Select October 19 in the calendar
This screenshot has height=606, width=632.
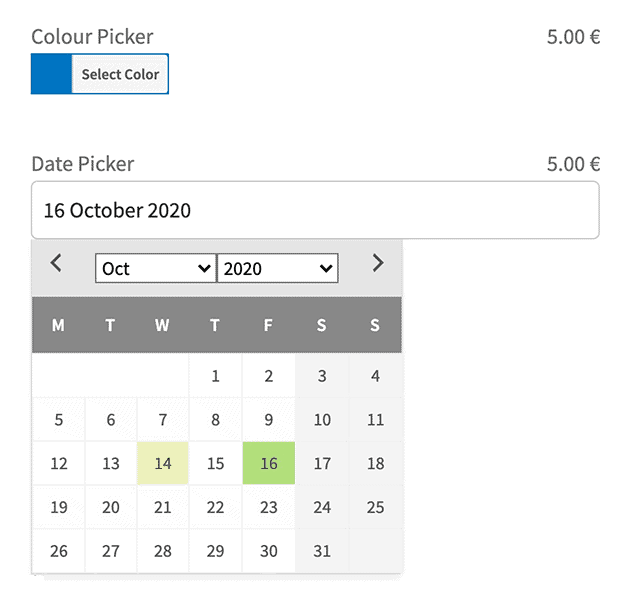click(58, 507)
